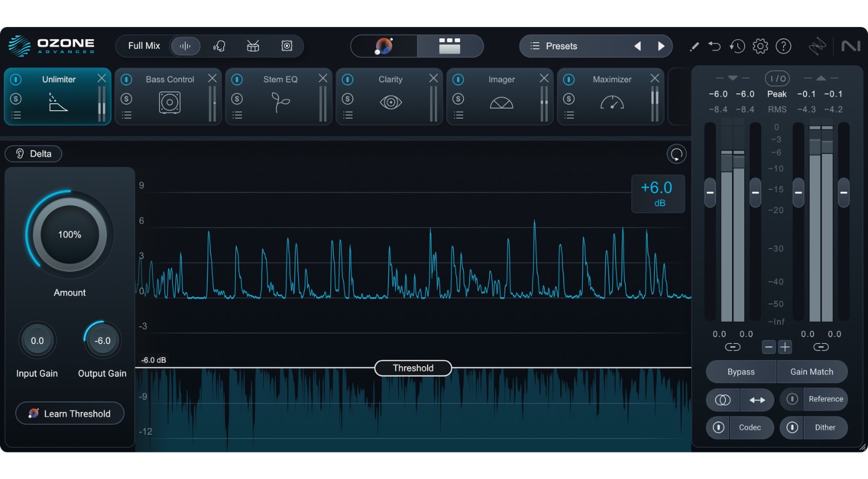Select the Clarity module tab
868x479 pixels.
[390, 79]
